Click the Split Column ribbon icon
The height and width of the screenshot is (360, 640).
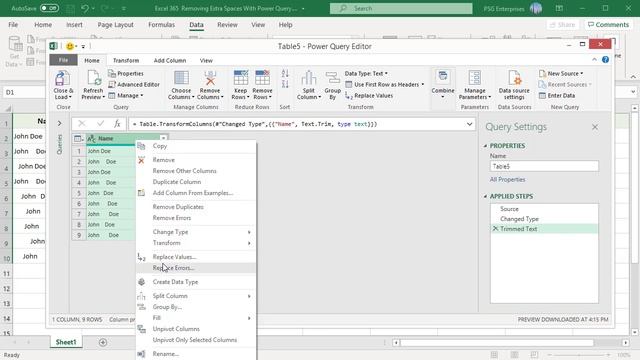click(309, 78)
